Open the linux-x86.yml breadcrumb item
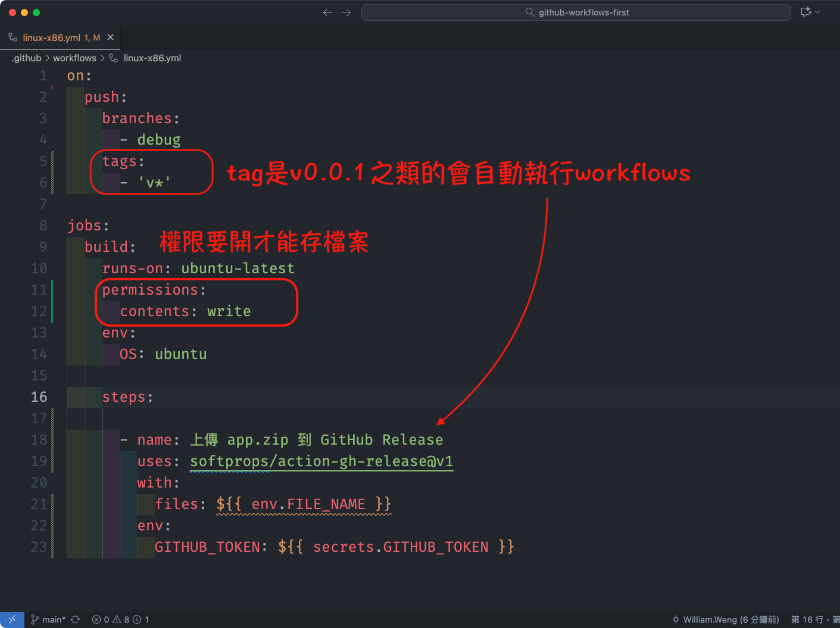 click(152, 58)
